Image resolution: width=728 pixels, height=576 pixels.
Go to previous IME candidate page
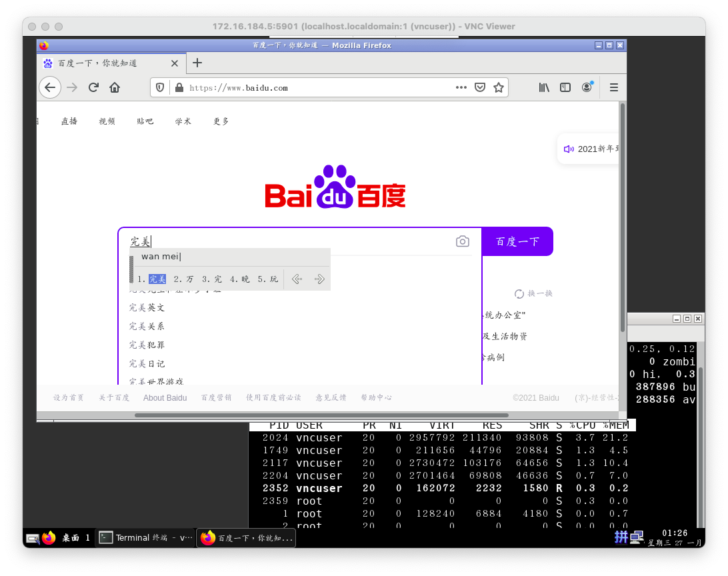pos(297,279)
